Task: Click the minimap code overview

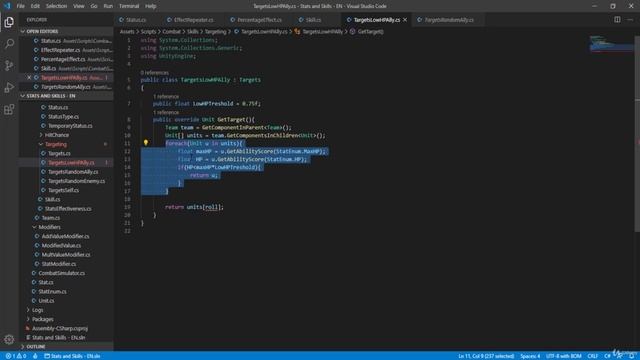Action: [611, 44]
